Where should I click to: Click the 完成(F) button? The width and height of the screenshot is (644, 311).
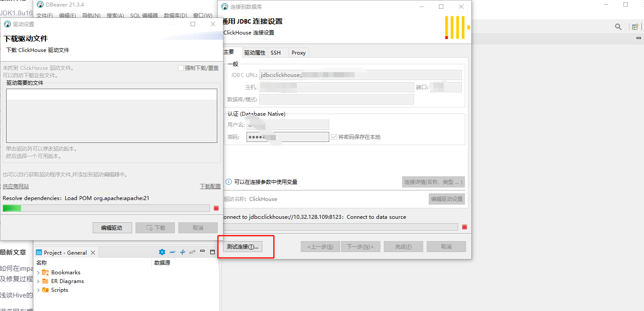[x=404, y=247]
